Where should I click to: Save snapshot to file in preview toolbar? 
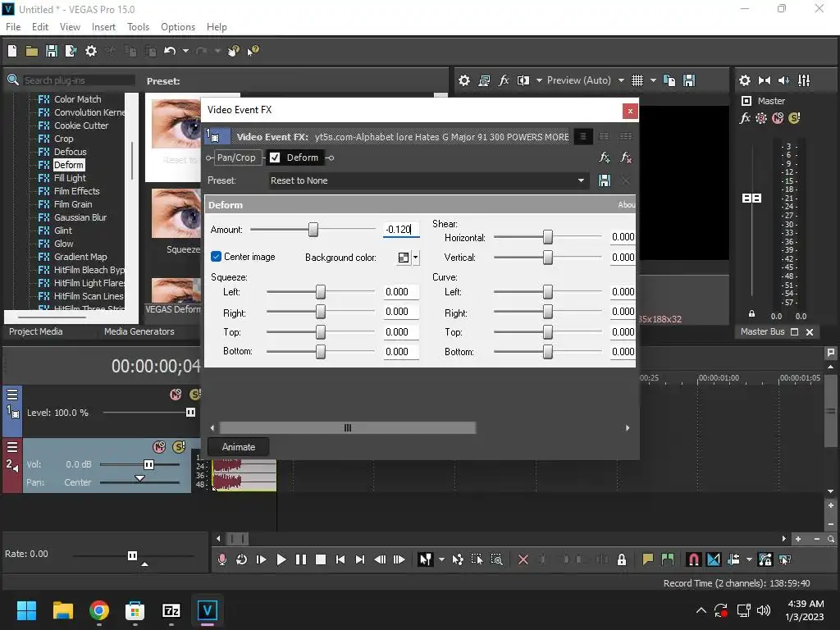[689, 80]
